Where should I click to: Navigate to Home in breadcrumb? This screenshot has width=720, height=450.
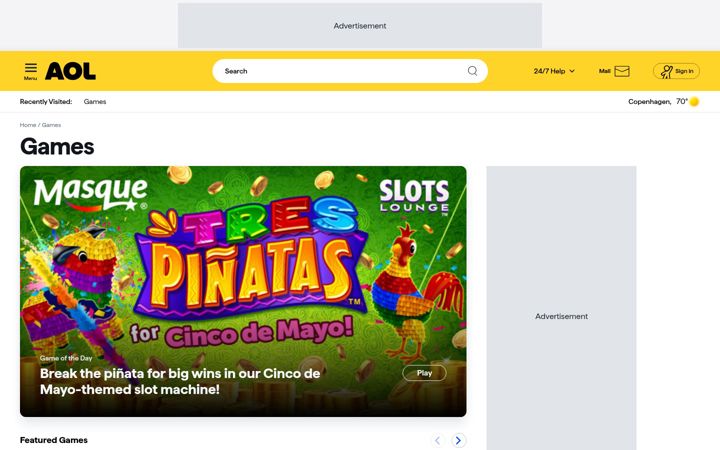tap(28, 125)
